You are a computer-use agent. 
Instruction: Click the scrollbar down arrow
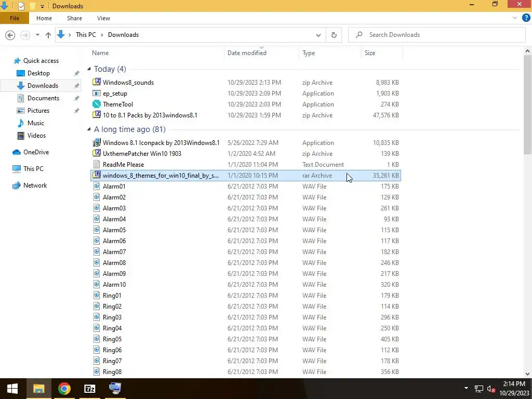pyautogui.click(x=527, y=374)
